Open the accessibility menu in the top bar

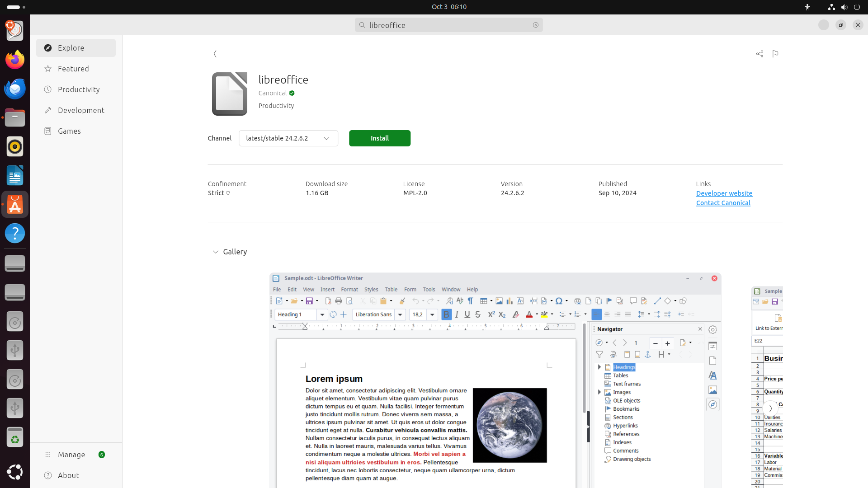807,7
